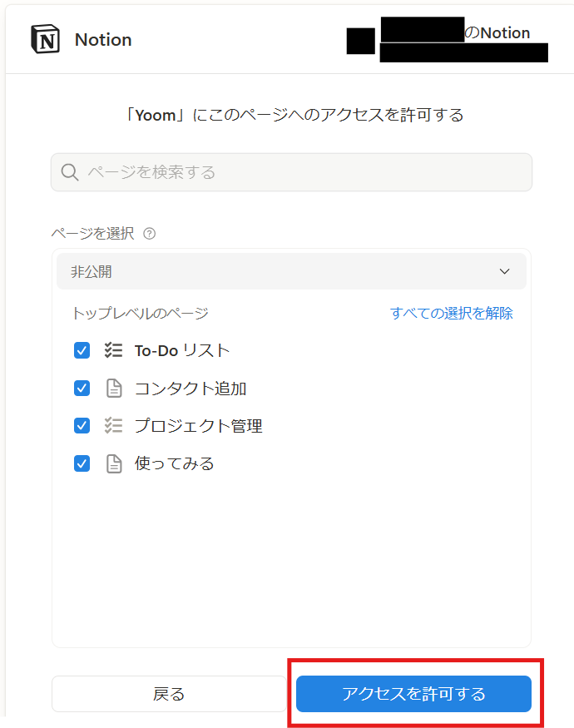This screenshot has height=728, width=574.
Task: Click the トップレベルのページ heading
Action: point(141,314)
